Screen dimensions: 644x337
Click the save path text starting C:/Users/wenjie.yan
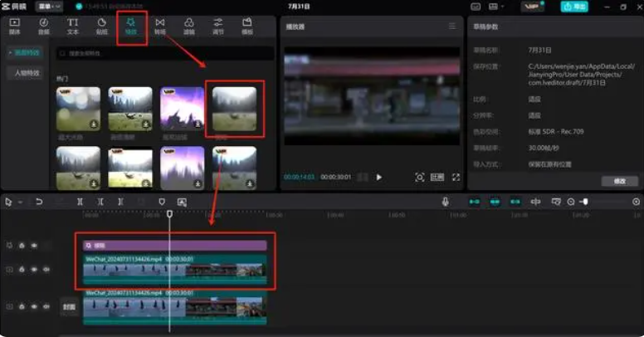pyautogui.click(x=581, y=75)
